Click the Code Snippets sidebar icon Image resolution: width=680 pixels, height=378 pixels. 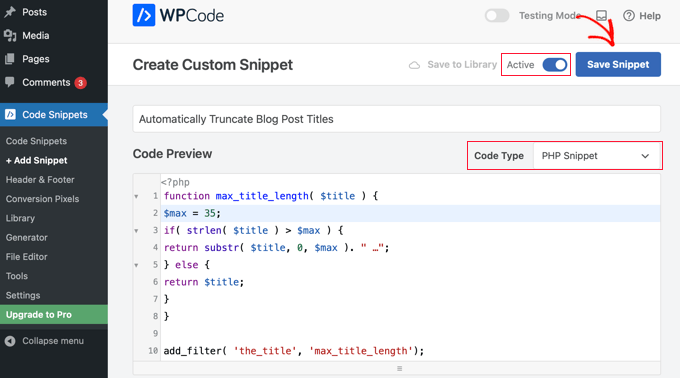coord(10,114)
